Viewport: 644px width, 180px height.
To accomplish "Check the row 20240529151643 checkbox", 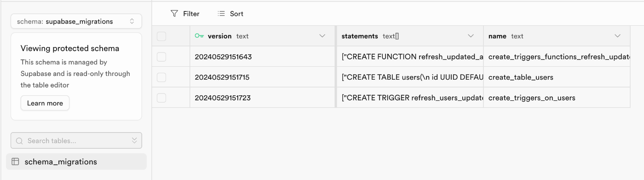I will click(x=161, y=57).
